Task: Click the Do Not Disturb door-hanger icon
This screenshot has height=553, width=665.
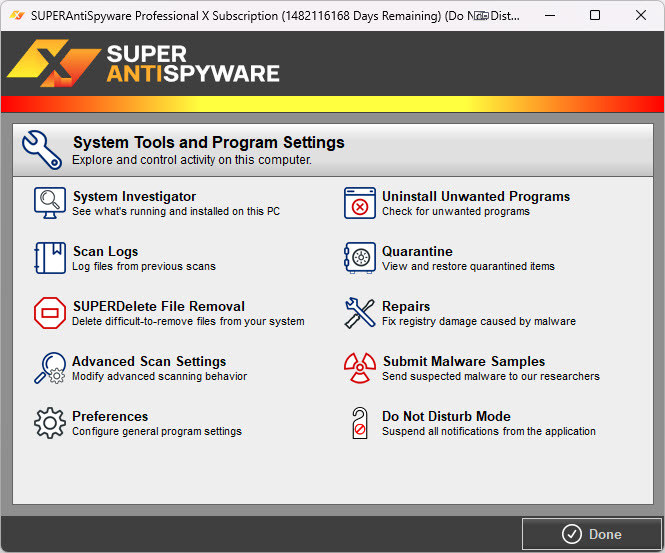Action: (359, 423)
